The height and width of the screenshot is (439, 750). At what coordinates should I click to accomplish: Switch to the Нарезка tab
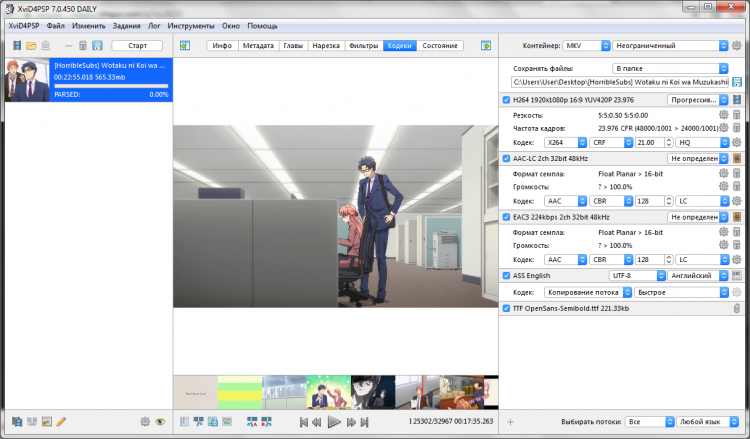coord(326,45)
